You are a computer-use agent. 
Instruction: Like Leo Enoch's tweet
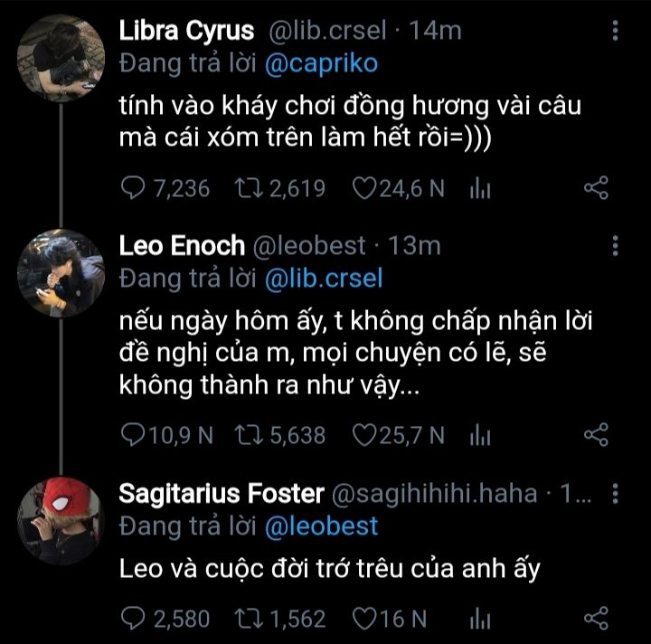(364, 435)
